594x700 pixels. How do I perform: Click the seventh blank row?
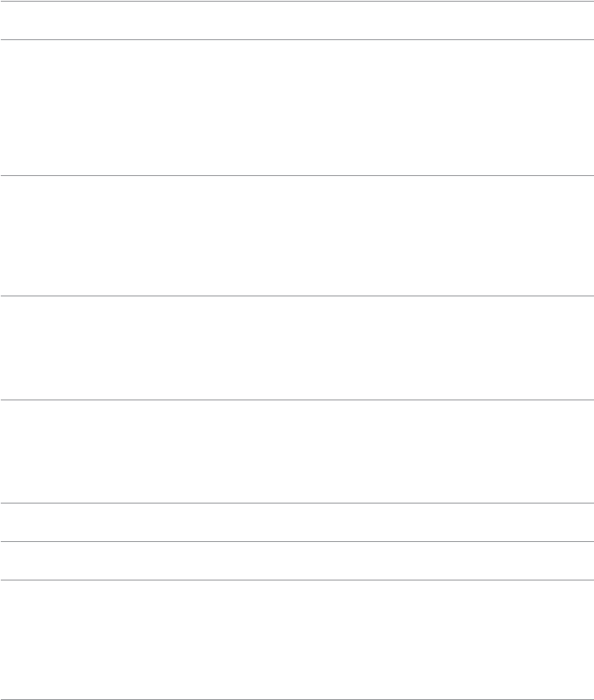(297, 561)
